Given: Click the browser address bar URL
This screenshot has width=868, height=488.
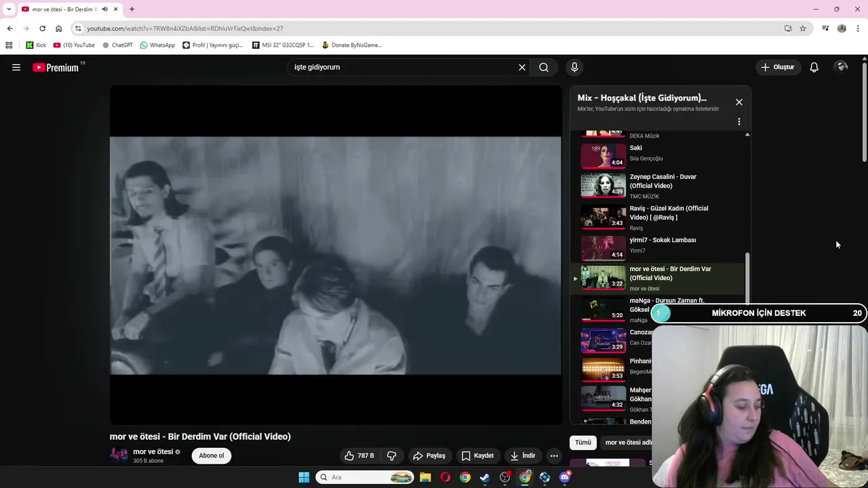Looking at the screenshot, I should [185, 28].
